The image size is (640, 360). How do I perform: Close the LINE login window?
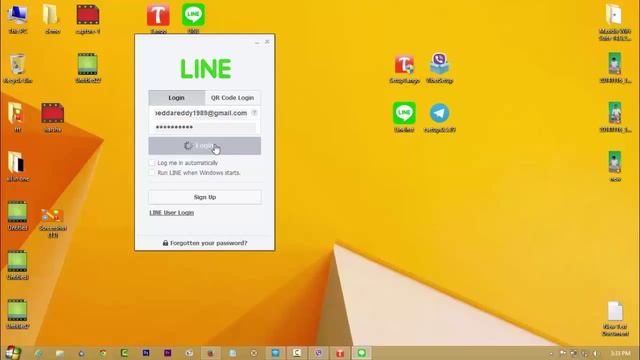tap(267, 42)
